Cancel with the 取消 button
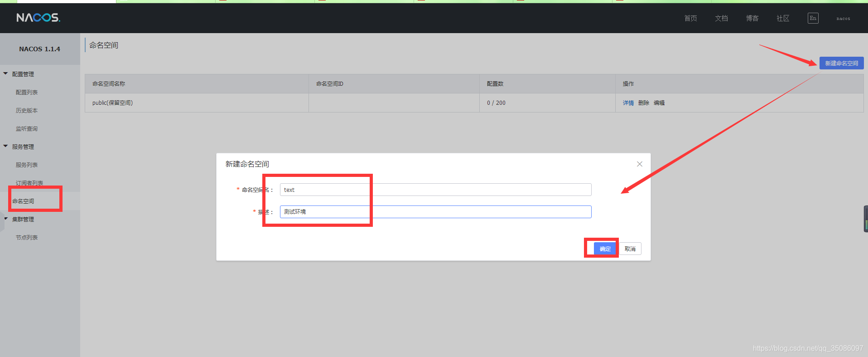The width and height of the screenshot is (868, 357). click(x=630, y=249)
